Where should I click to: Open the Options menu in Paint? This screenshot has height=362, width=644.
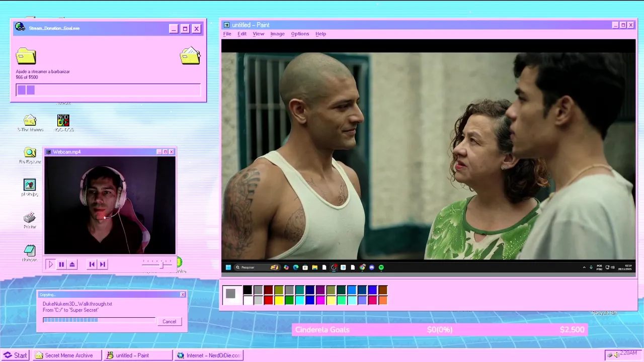(300, 34)
